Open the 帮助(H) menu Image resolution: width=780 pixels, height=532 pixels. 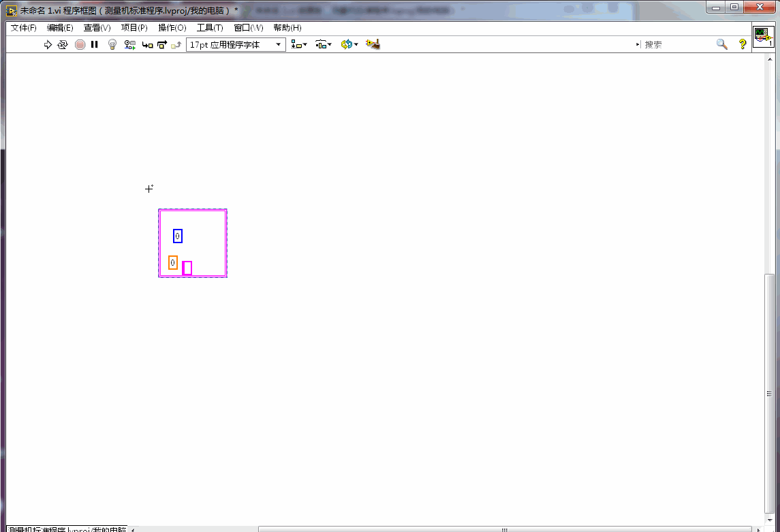coord(287,28)
